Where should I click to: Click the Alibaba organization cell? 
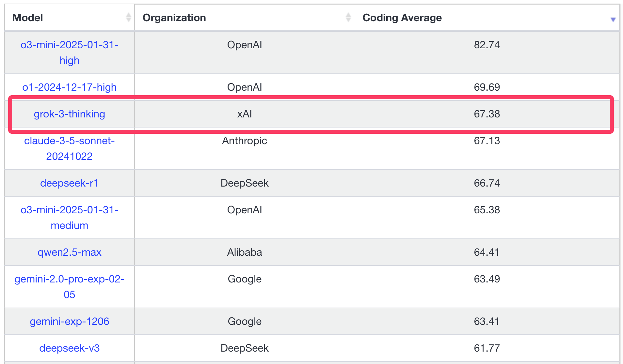[x=244, y=252]
